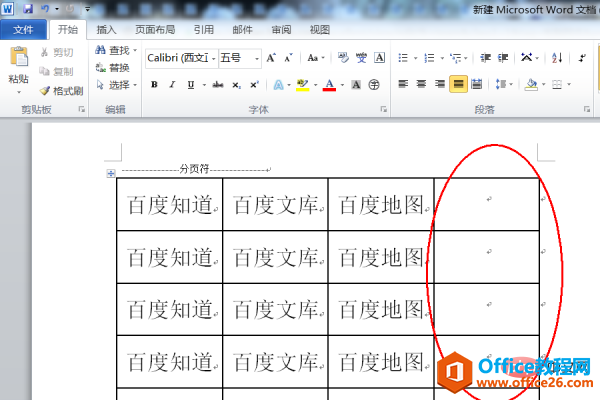Toggle Strikethrough formatting
The image size is (600, 400).
(218, 85)
